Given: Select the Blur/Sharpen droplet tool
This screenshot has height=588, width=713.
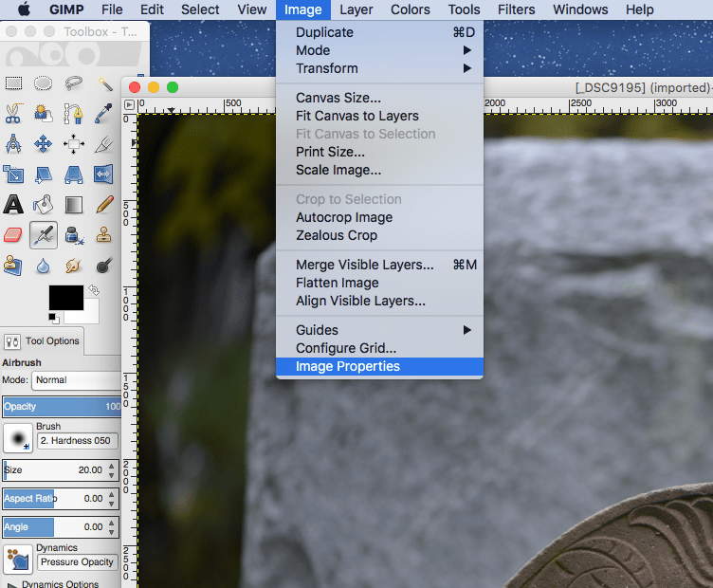Looking at the screenshot, I should point(44,266).
